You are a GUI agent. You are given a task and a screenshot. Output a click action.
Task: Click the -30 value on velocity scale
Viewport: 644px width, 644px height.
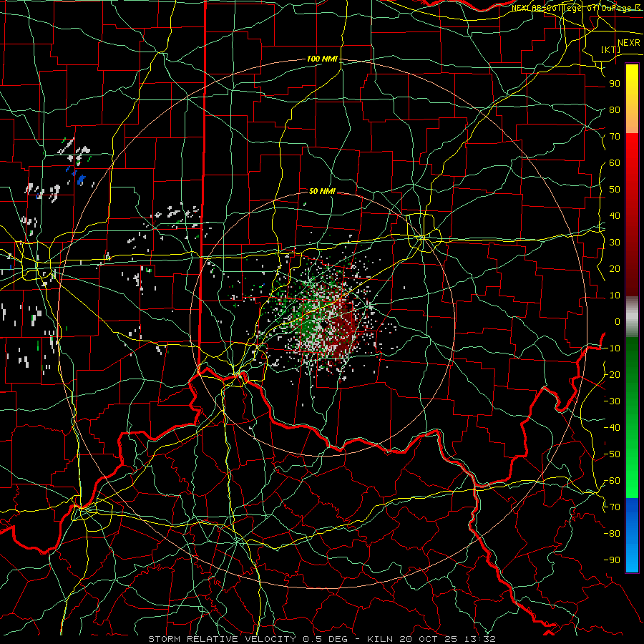pyautogui.click(x=612, y=401)
